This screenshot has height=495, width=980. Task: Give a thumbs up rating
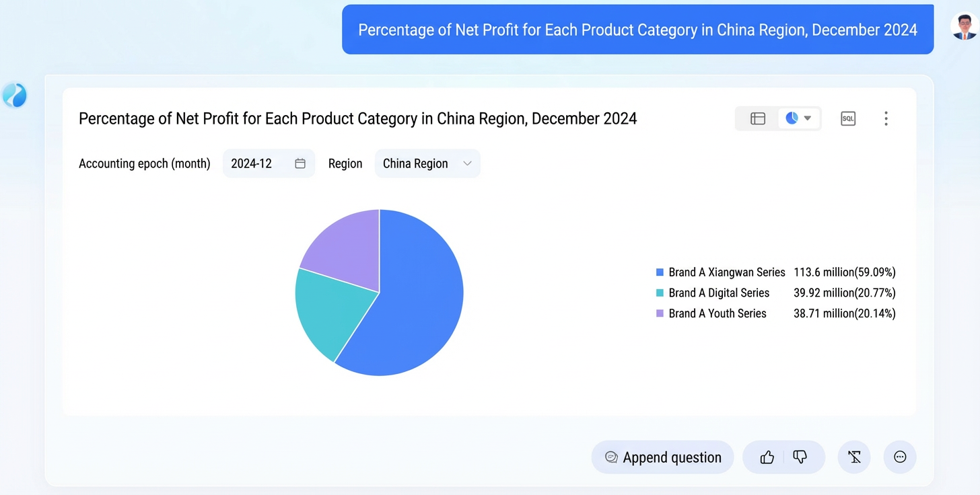tap(767, 457)
